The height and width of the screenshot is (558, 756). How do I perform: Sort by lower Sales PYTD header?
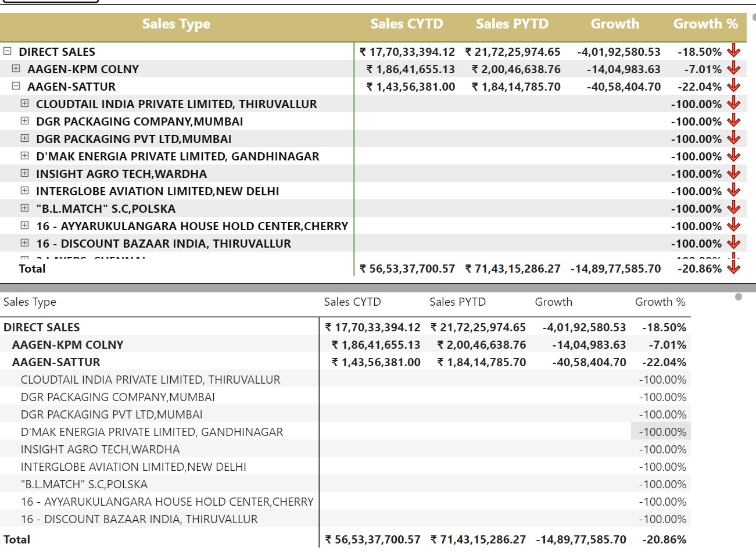tap(457, 302)
